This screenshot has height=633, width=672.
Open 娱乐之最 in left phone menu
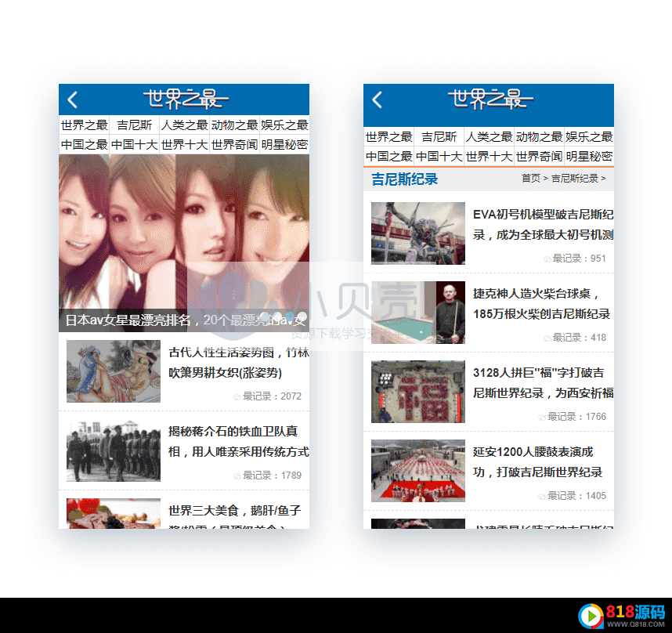pyautogui.click(x=284, y=125)
